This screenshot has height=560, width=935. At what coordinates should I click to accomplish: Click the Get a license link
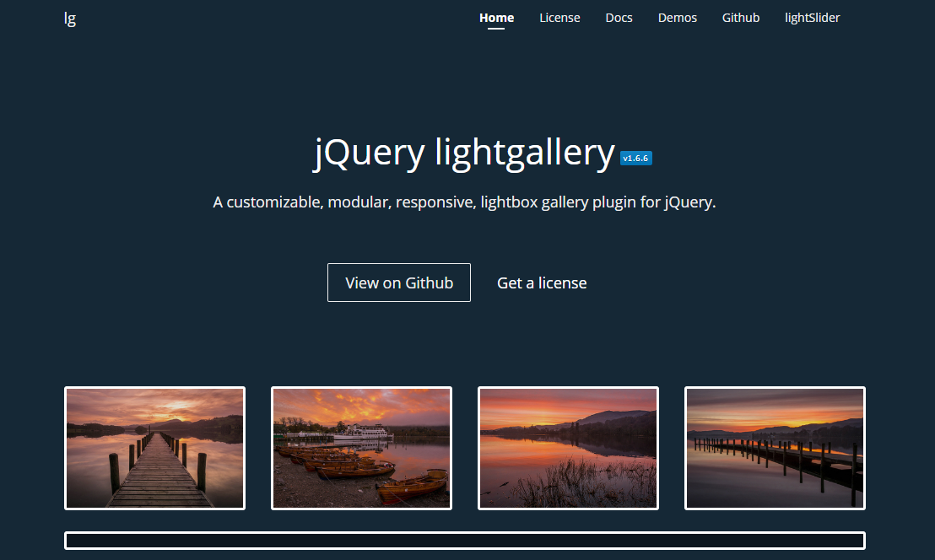click(542, 283)
